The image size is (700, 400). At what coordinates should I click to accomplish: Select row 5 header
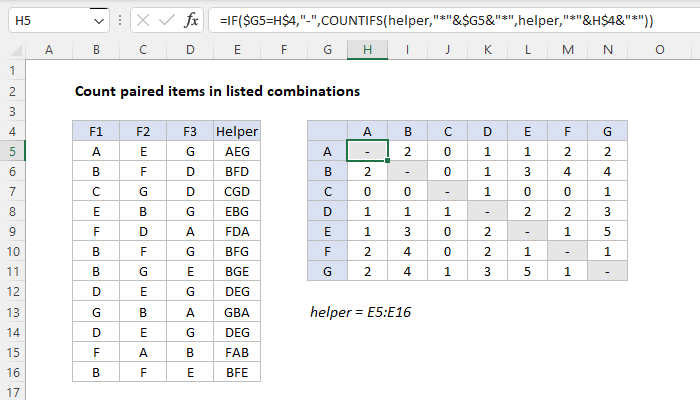tap(12, 152)
